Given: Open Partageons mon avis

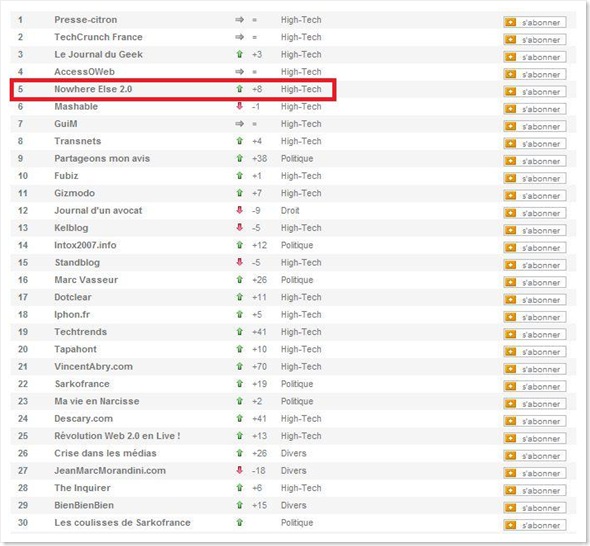Looking at the screenshot, I should pos(102,158).
